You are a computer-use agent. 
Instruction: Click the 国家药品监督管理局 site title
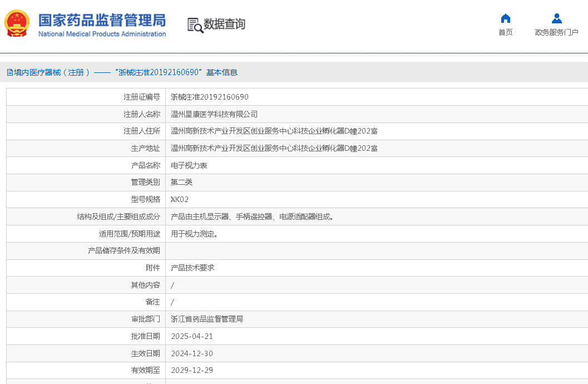102,21
